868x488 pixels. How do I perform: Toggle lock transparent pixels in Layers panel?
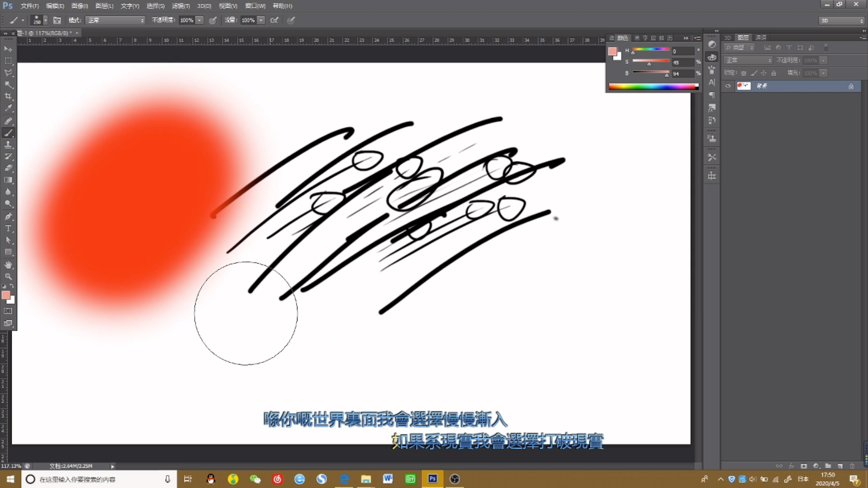pyautogui.click(x=744, y=73)
